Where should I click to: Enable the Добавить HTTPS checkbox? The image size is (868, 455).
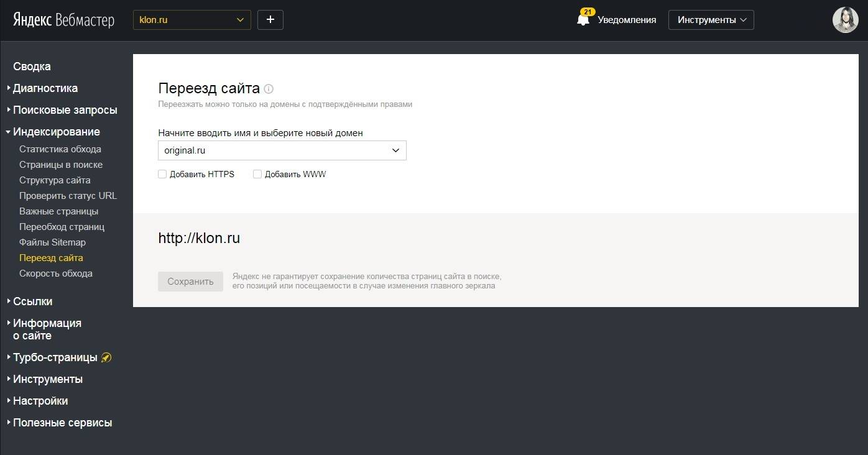(162, 175)
